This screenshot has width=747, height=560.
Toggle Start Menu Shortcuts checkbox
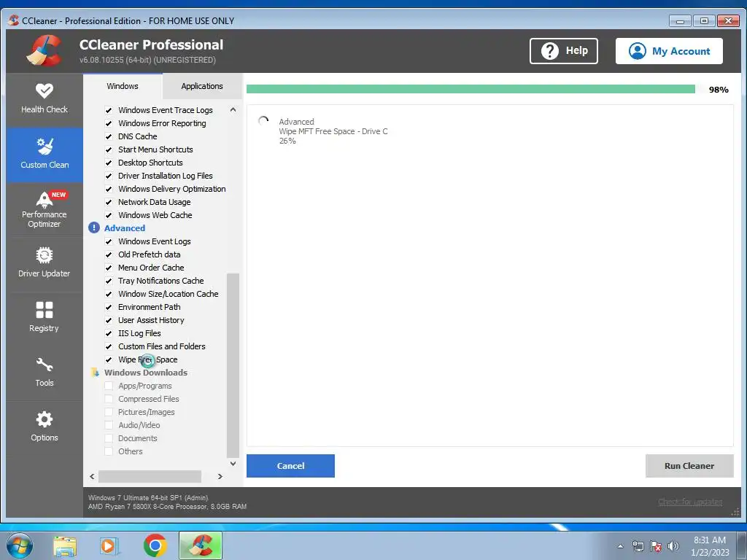click(109, 149)
